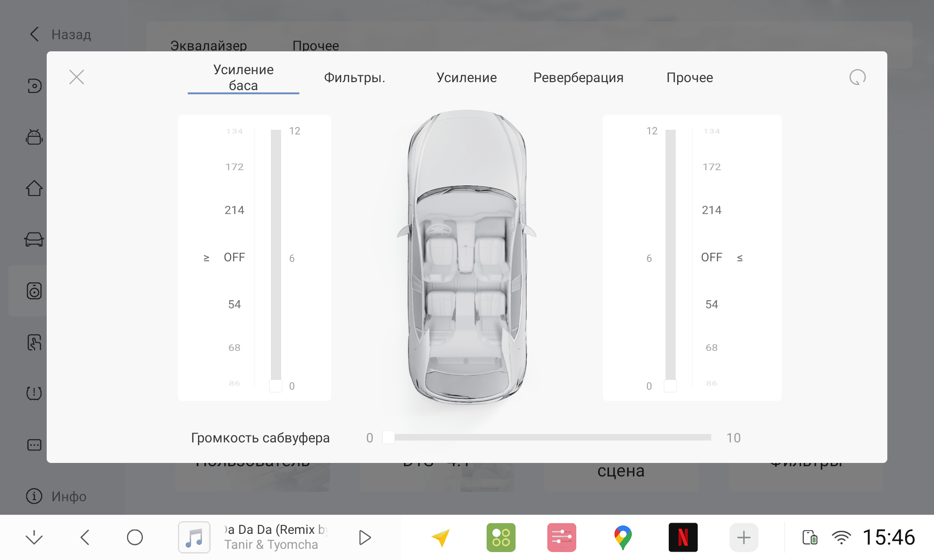The height and width of the screenshot is (560, 934).
Task: Close the bass boost dialog
Action: [77, 77]
